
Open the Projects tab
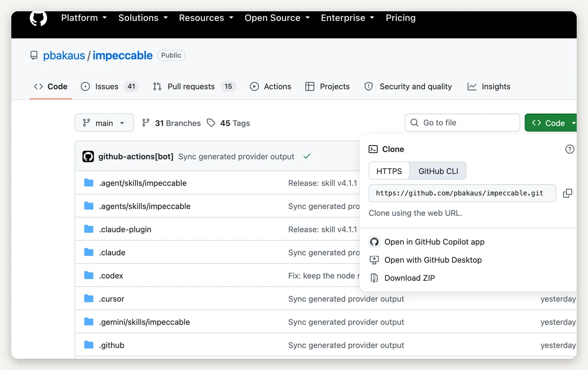[328, 86]
